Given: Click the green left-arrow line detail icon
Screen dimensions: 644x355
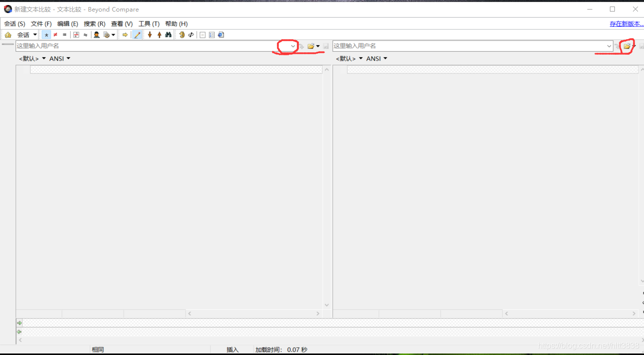Looking at the screenshot, I should point(20,331).
